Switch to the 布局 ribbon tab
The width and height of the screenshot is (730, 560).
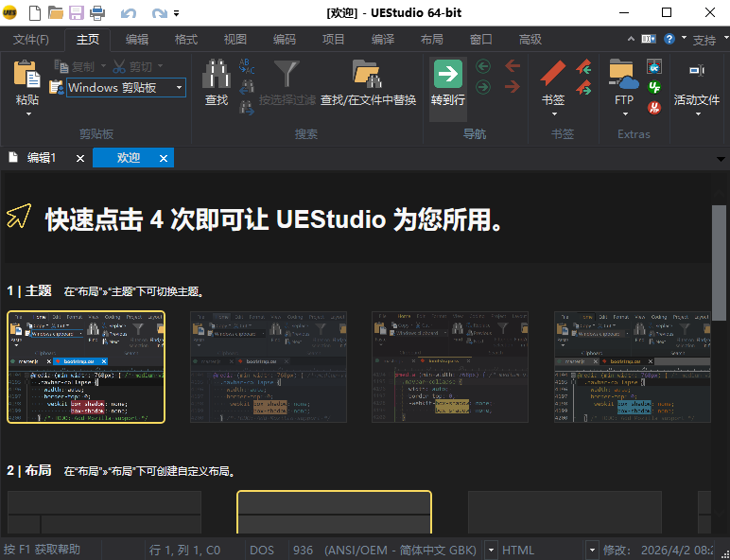[x=432, y=40]
